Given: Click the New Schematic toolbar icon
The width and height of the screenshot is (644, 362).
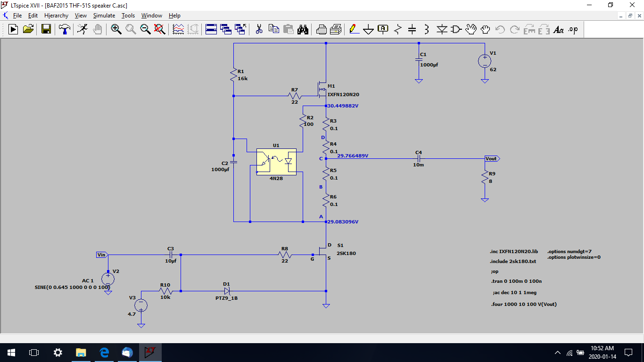Looking at the screenshot, I should point(13,29).
